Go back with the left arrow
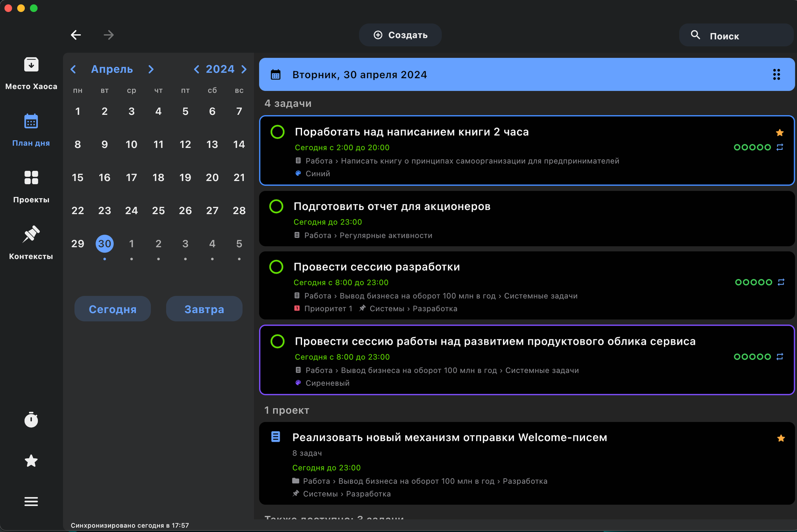Viewport: 797px width, 532px height. tap(76, 35)
